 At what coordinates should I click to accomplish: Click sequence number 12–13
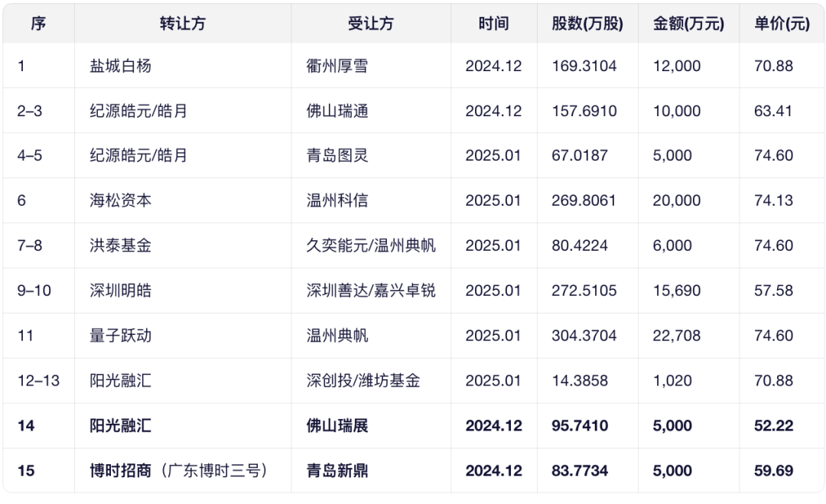pyautogui.click(x=38, y=380)
